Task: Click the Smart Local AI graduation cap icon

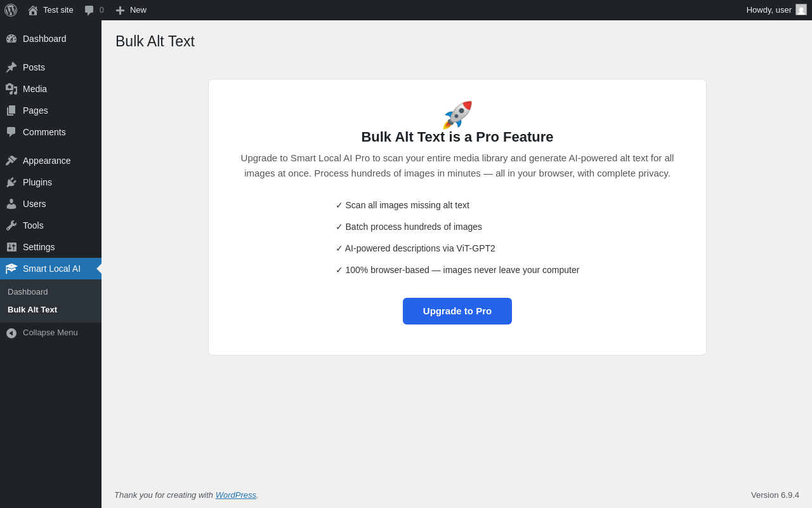Action: 11,269
